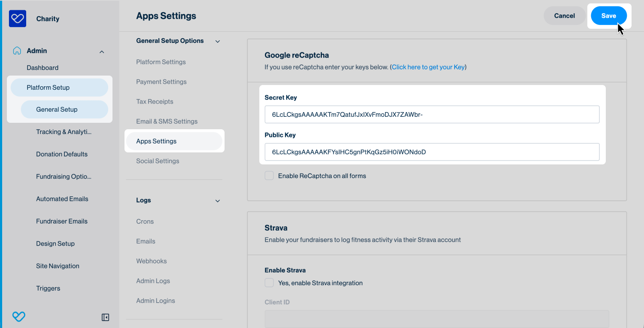Switch to Payment Settings

pyautogui.click(x=161, y=82)
